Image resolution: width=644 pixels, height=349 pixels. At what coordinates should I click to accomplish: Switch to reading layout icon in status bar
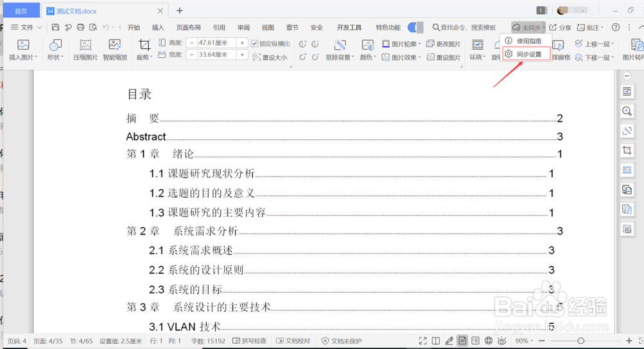[436, 341]
